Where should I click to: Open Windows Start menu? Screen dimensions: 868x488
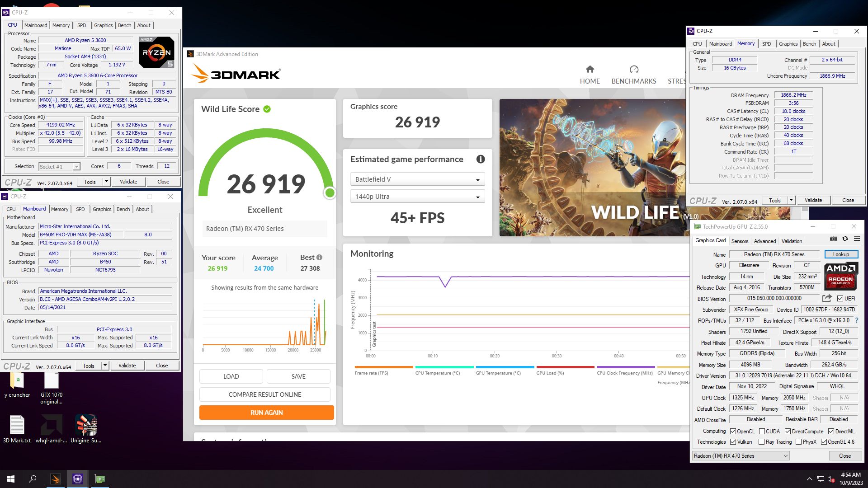coord(11,479)
